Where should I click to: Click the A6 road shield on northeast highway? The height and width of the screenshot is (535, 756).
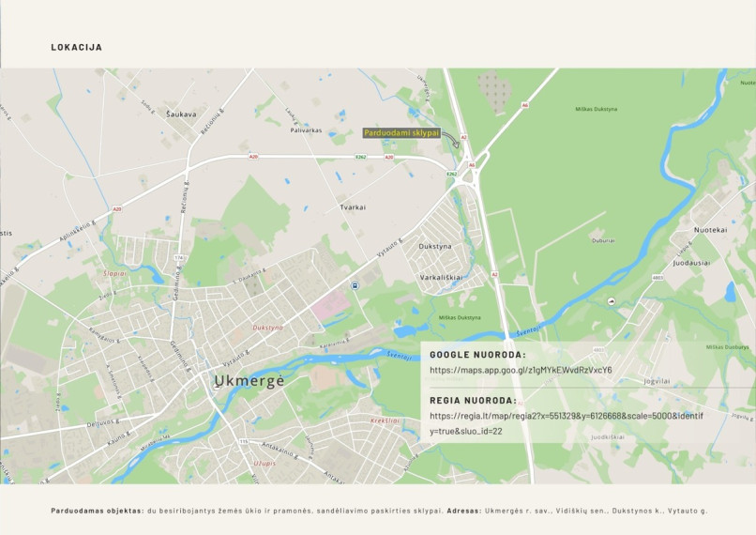tap(525, 105)
